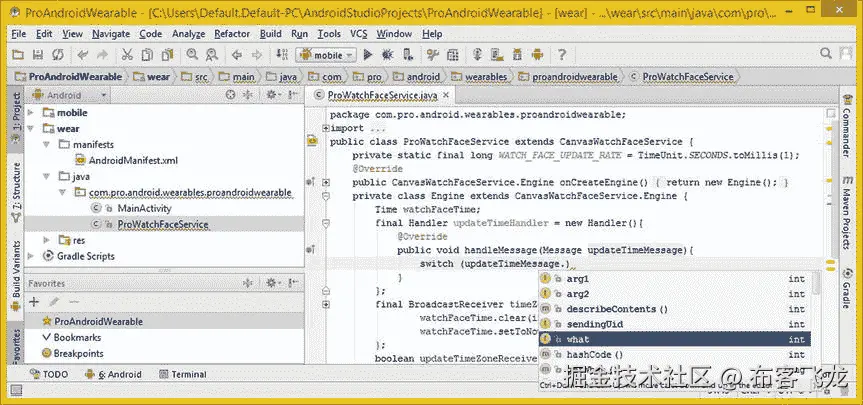Open Project panel gear settings menu
The image size is (863, 405).
(x=273, y=95)
